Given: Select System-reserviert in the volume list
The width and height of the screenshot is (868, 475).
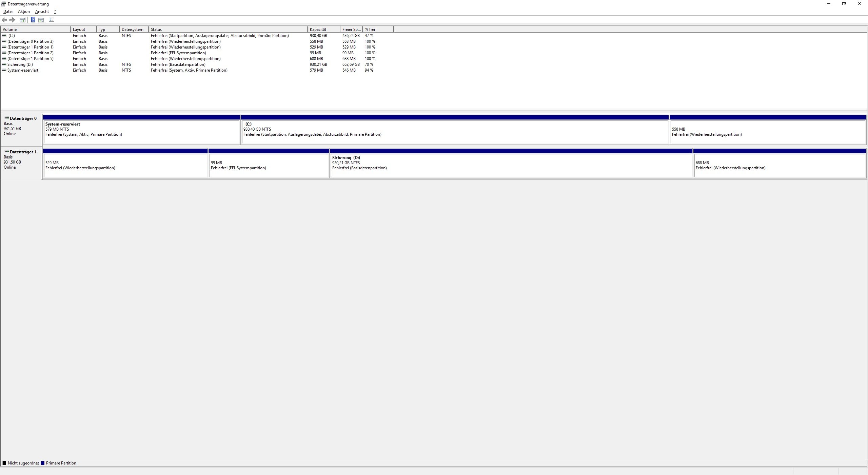Looking at the screenshot, I should [x=23, y=70].
